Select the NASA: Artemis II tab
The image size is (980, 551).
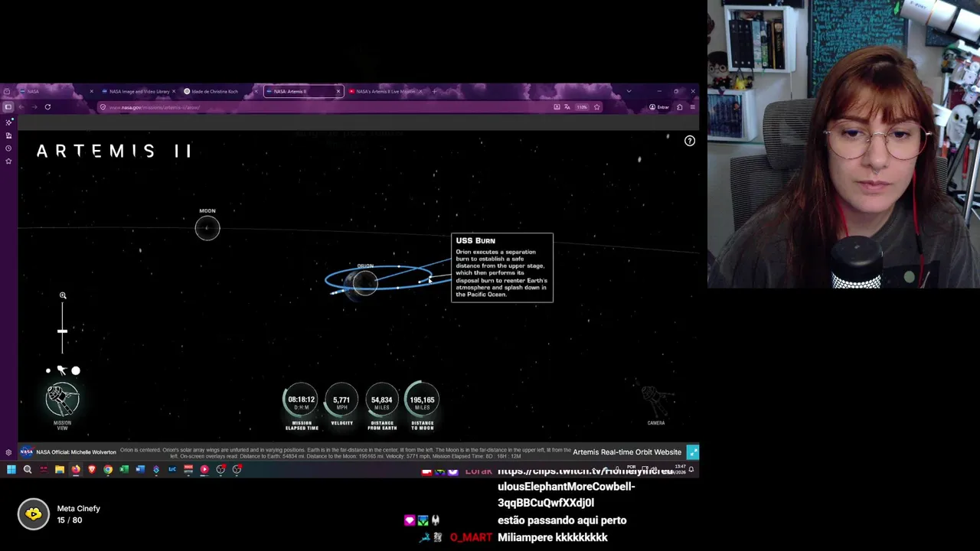click(x=302, y=91)
